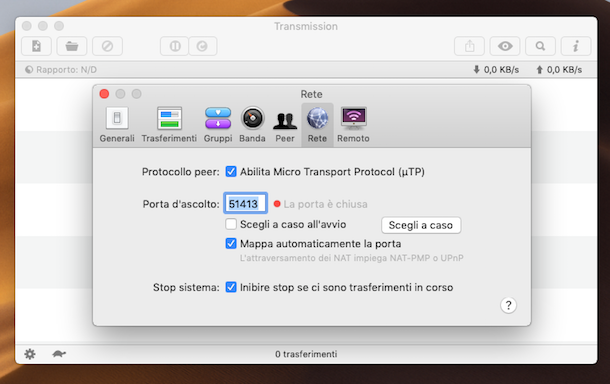Viewport: 610px width, 384px height.
Task: Click the download speed 0,0 KB/s indicator
Action: pyautogui.click(x=496, y=70)
